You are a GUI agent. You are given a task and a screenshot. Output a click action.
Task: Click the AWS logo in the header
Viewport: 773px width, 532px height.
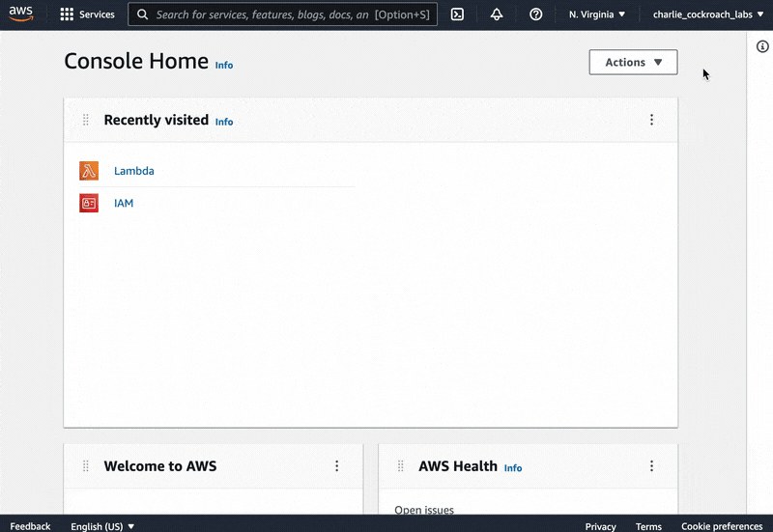21,14
